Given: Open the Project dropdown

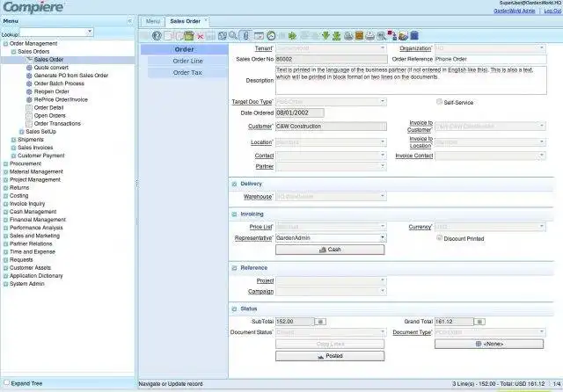Looking at the screenshot, I should click(383, 280).
